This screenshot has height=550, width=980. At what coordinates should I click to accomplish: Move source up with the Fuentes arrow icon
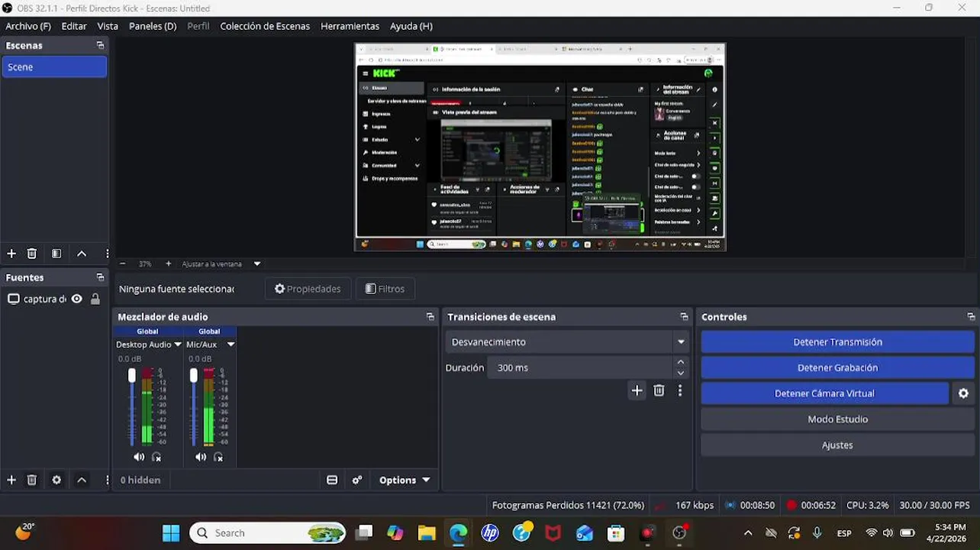click(x=82, y=480)
